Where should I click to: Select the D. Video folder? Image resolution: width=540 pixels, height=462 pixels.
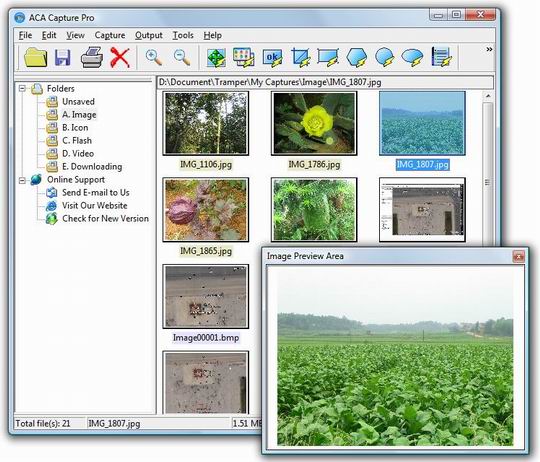[78, 154]
